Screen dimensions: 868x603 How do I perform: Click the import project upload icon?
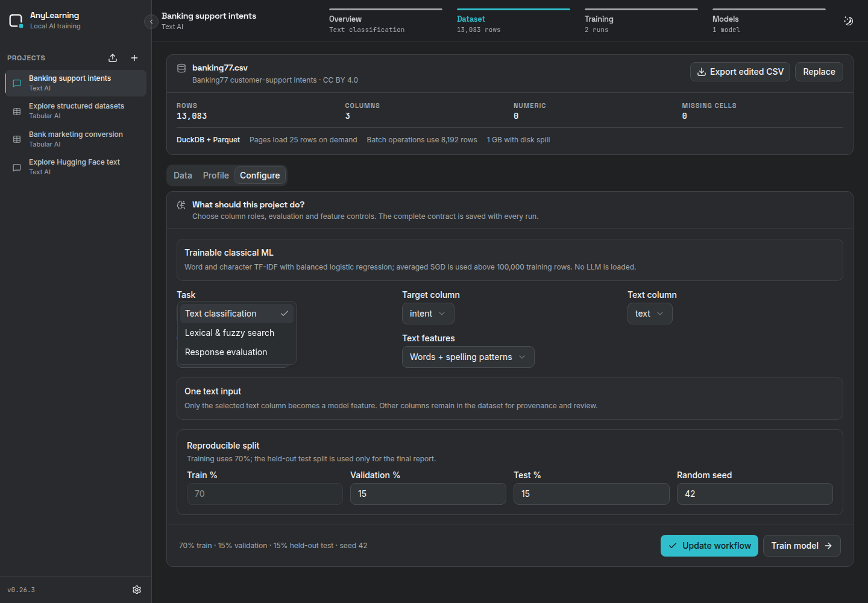(113, 58)
